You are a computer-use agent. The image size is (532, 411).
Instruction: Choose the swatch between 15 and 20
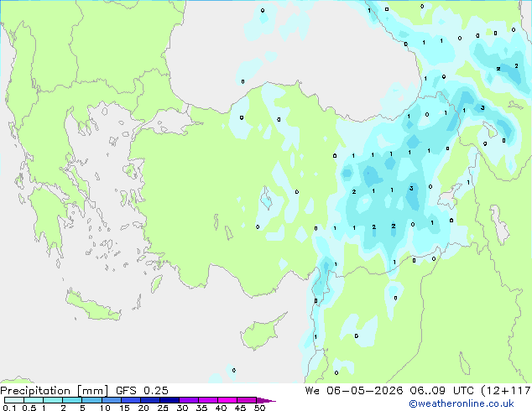click(x=130, y=400)
